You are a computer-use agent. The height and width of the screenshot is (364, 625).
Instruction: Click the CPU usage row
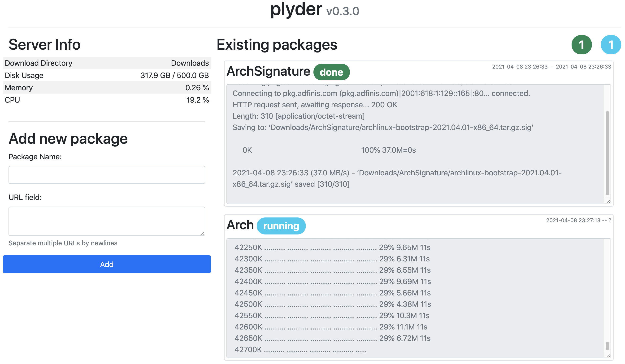[107, 100]
